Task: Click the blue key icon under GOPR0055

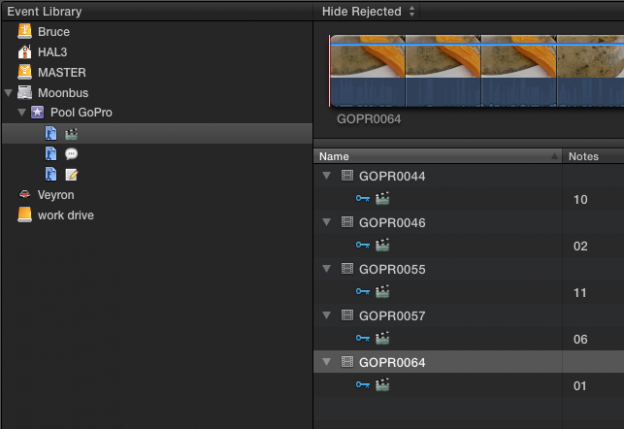Action: pos(363,292)
